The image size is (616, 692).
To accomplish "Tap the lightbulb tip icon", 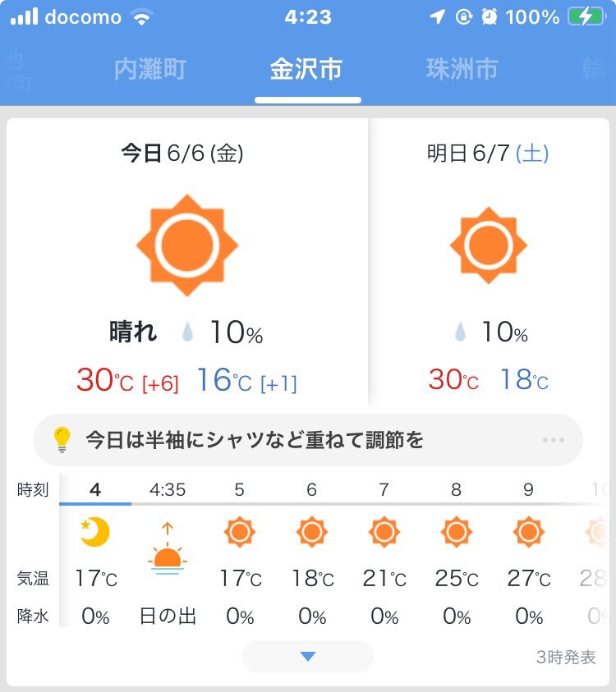I will (62, 439).
